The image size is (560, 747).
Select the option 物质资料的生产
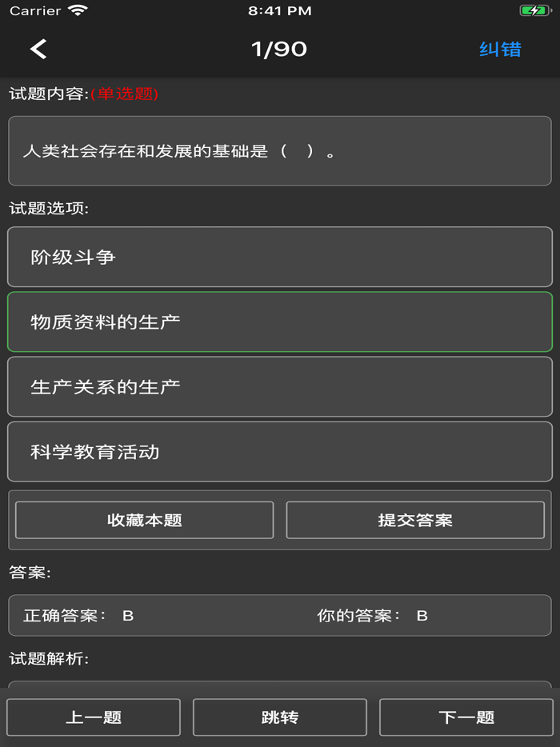coord(280,322)
